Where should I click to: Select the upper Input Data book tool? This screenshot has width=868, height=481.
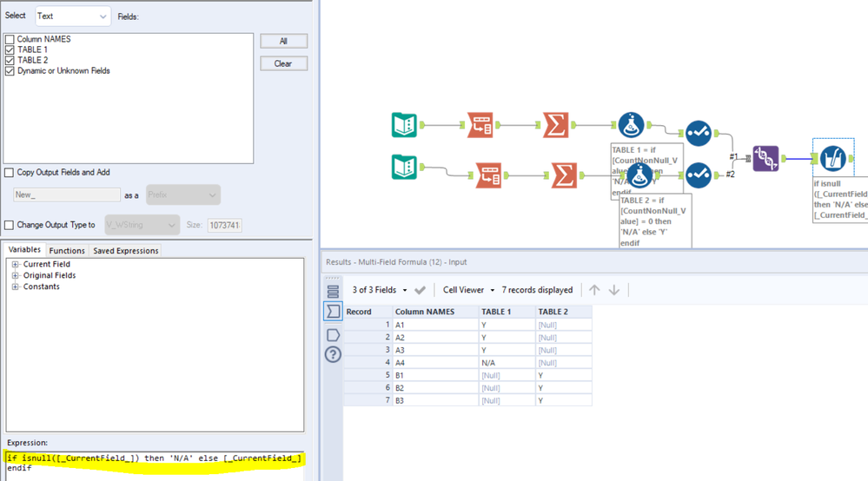pyautogui.click(x=404, y=125)
